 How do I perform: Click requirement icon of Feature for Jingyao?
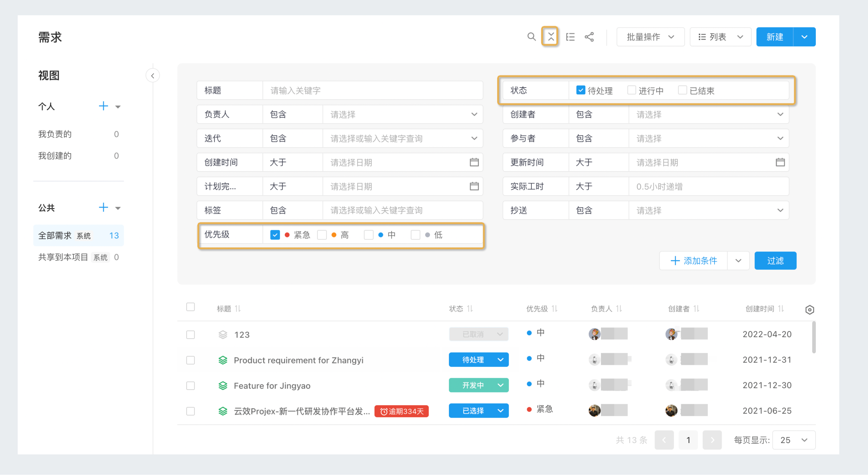click(223, 386)
